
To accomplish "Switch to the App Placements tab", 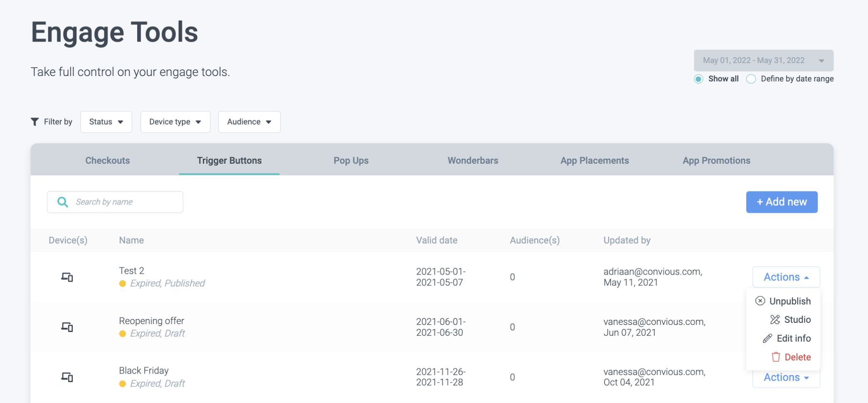I will tap(594, 160).
